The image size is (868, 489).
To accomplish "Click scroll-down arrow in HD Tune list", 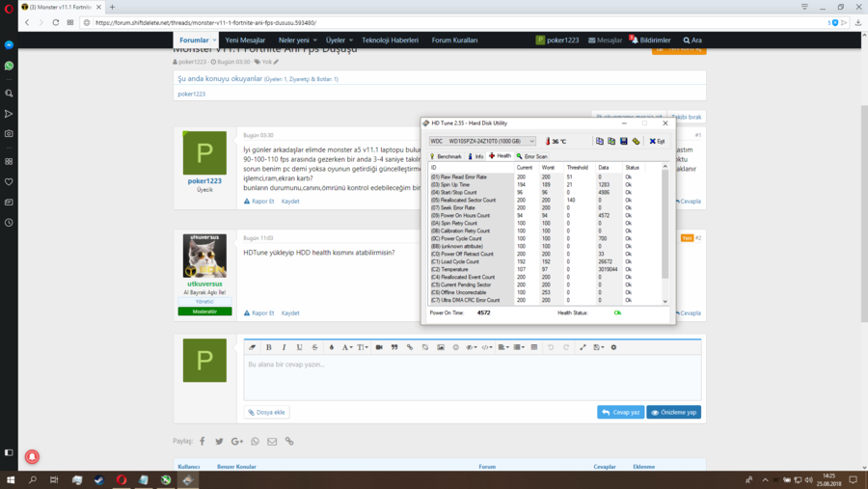I will 665,301.
